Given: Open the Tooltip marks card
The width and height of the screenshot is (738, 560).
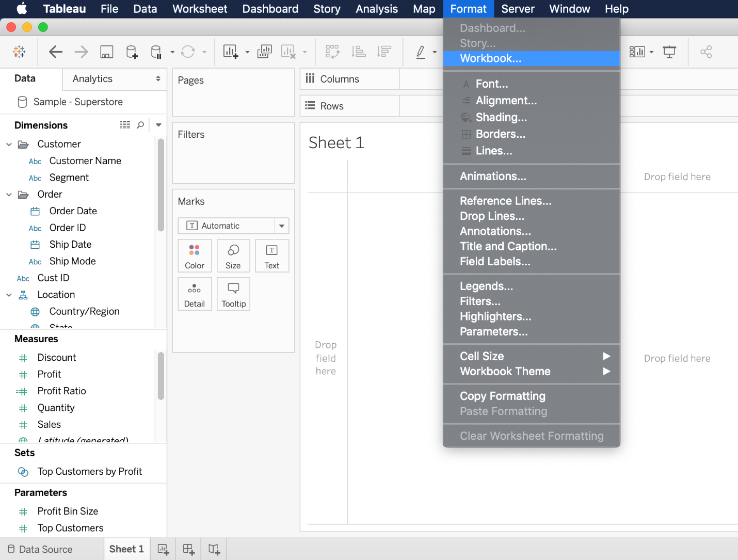Looking at the screenshot, I should [x=233, y=294].
